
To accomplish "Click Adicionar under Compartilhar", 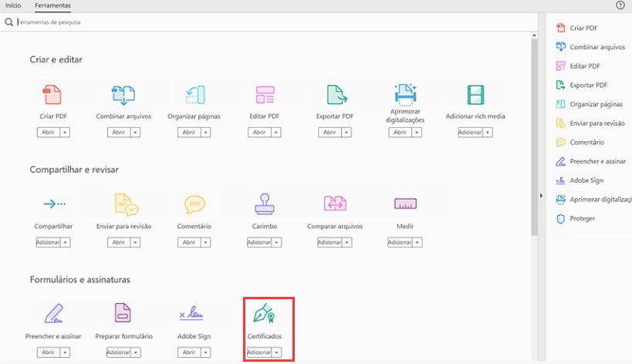I will (x=48, y=242).
